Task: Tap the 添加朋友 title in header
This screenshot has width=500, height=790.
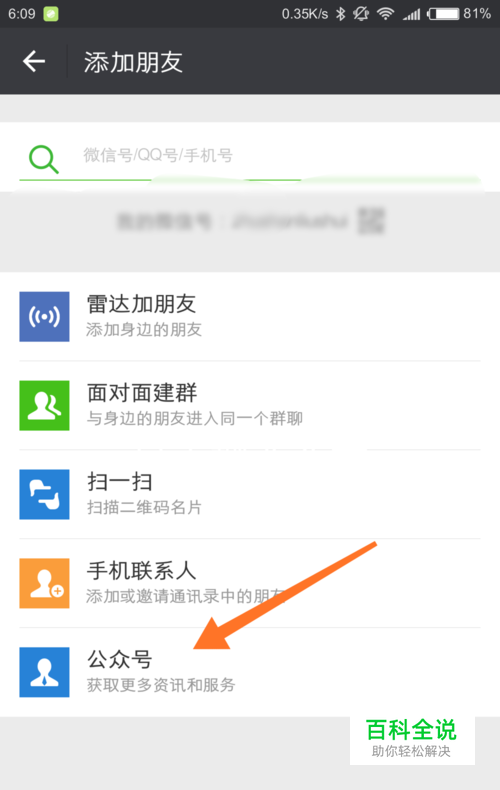Action: pos(133,62)
